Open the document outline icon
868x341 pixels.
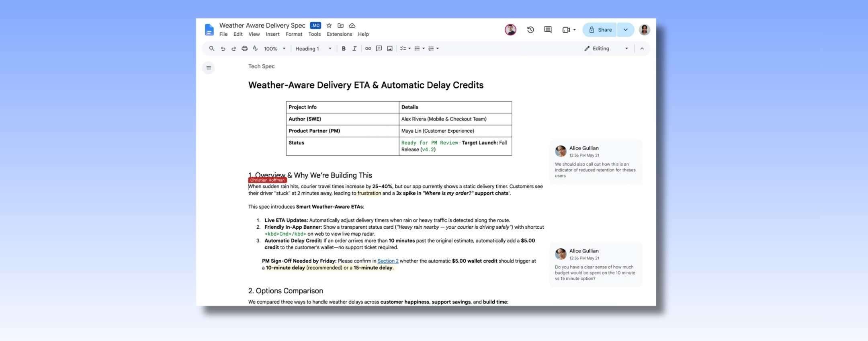point(208,68)
